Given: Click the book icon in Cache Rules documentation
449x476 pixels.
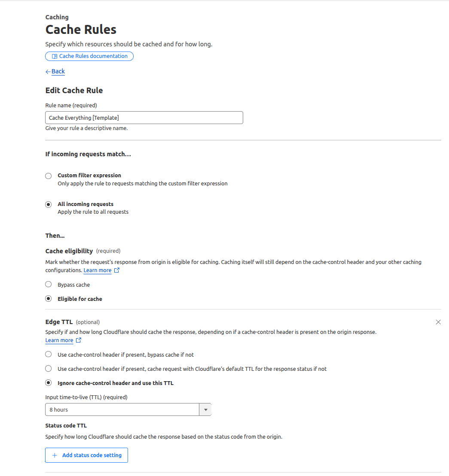Looking at the screenshot, I should (55, 56).
